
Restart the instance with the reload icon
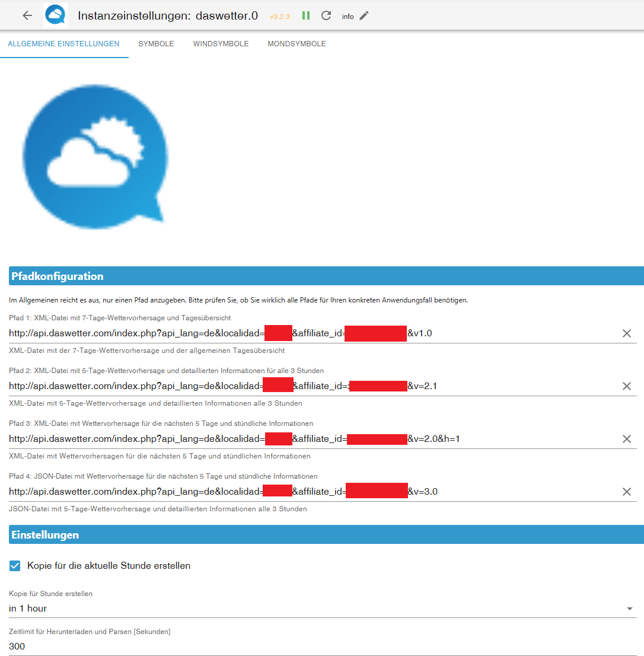(326, 16)
